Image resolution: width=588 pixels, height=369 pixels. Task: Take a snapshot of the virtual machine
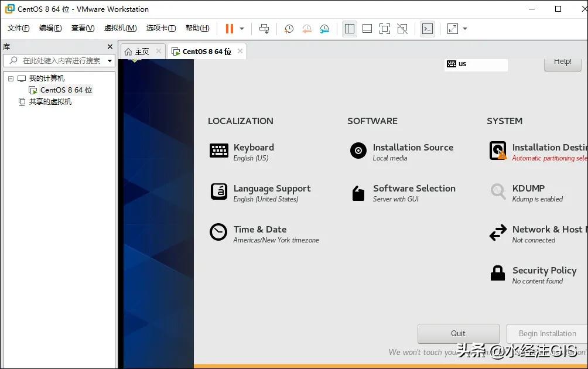click(x=288, y=28)
